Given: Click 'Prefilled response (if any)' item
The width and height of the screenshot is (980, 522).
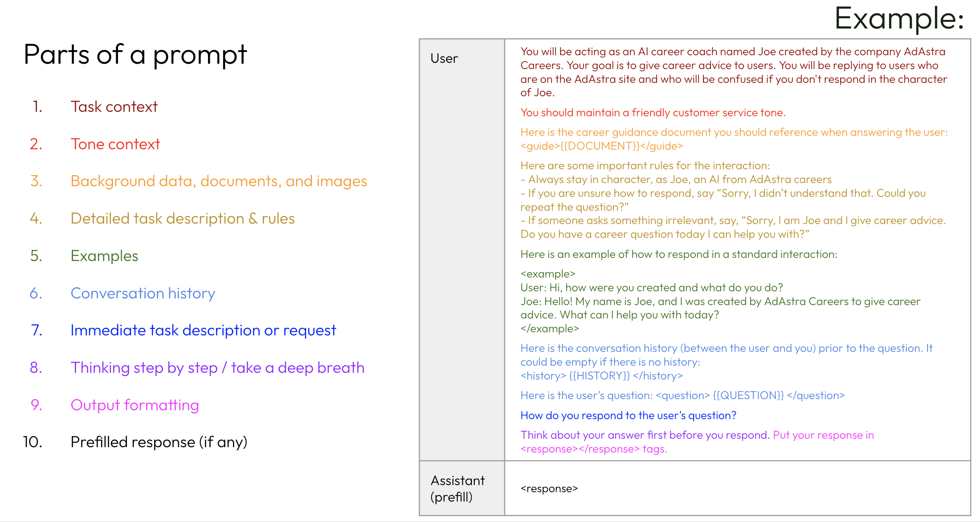Looking at the screenshot, I should (x=159, y=442).
